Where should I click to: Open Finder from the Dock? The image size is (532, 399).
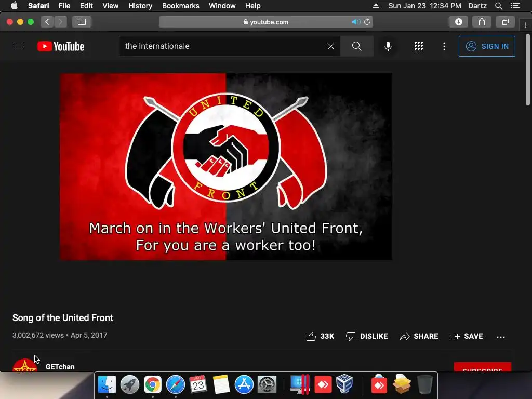[x=107, y=384]
